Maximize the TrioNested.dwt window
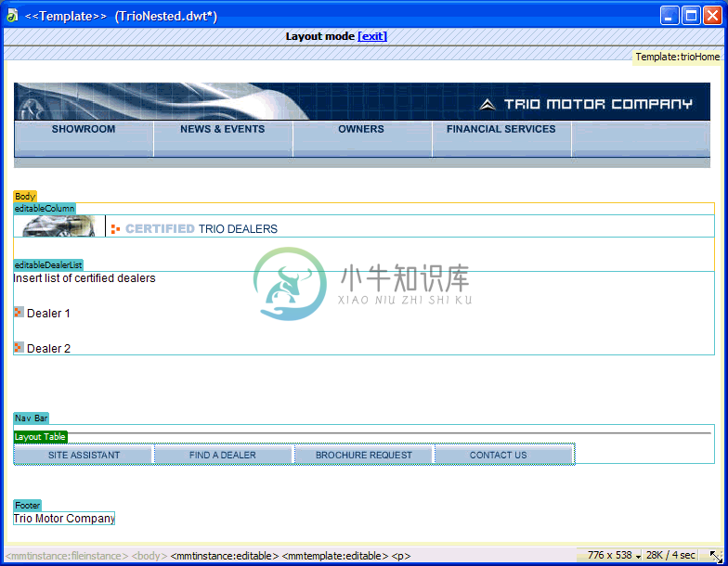The height and width of the screenshot is (566, 728). coord(691,16)
